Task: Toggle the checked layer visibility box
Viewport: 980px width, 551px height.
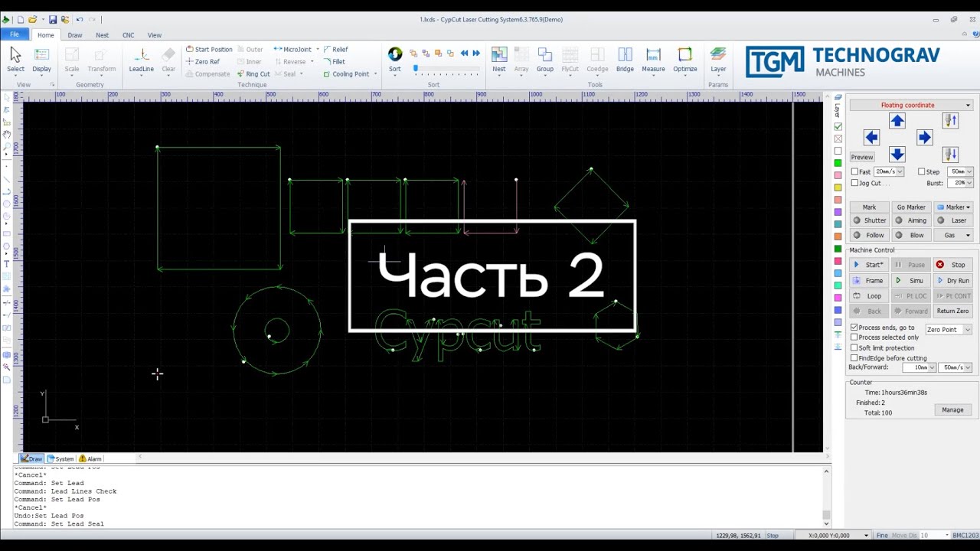Action: point(838,126)
